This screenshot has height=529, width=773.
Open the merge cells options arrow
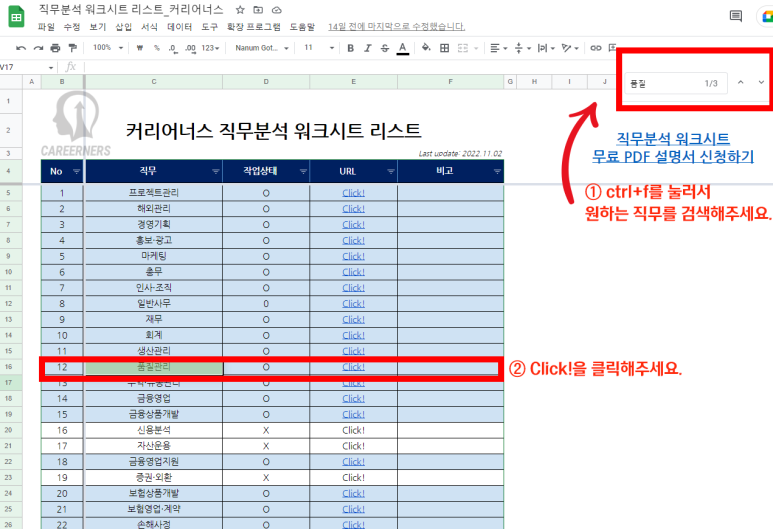click(476, 48)
